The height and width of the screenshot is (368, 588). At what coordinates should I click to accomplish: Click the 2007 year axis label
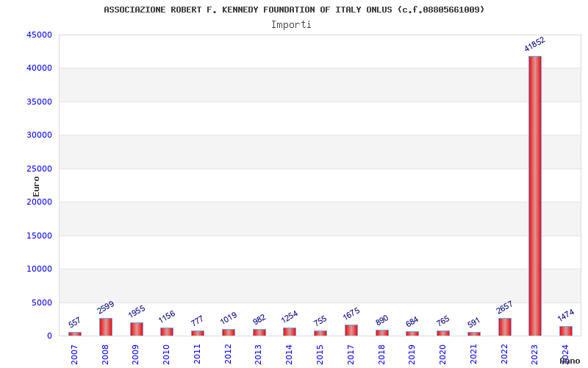point(74,355)
